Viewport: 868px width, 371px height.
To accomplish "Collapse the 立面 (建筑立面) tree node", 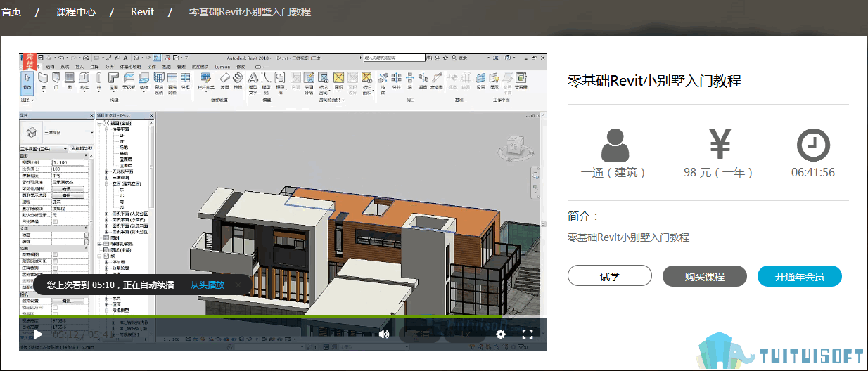I will click(x=106, y=183).
